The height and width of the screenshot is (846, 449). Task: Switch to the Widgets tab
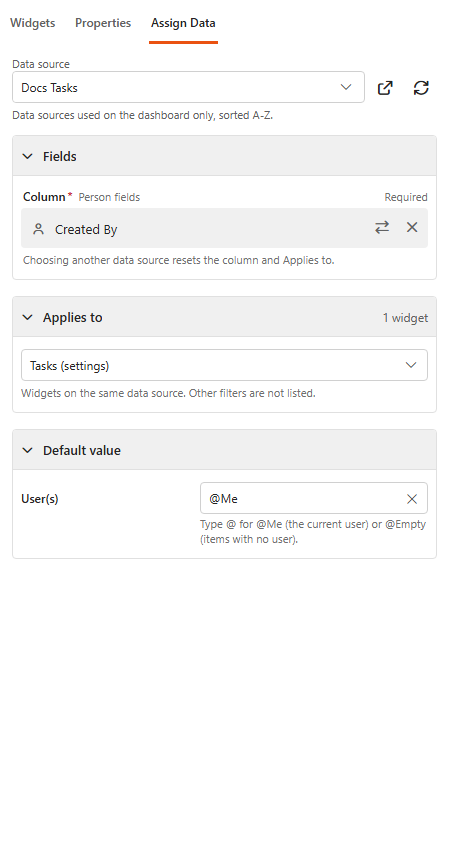point(32,23)
